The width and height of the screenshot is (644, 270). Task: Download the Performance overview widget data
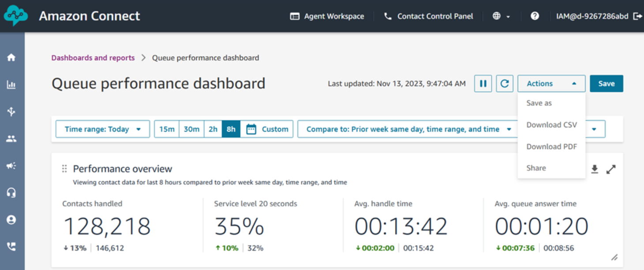(x=595, y=169)
